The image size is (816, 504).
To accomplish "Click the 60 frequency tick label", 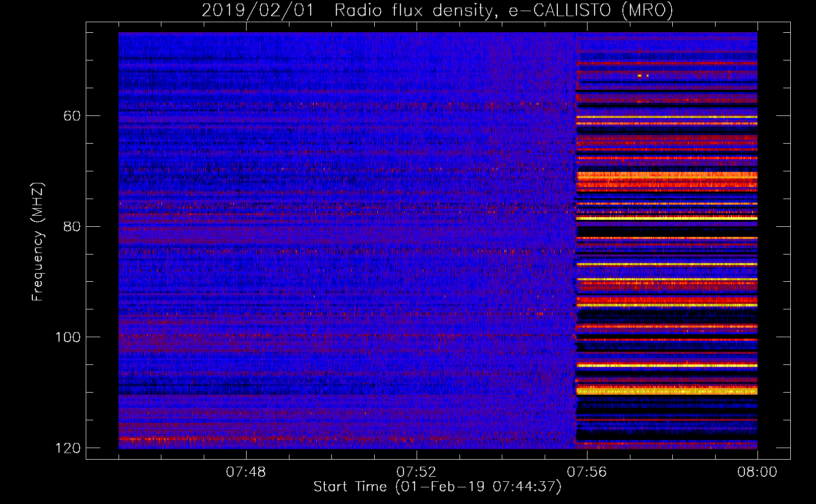I will coord(72,116).
